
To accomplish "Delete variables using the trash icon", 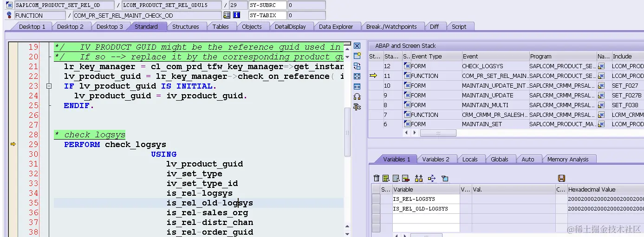I will coord(377,178).
